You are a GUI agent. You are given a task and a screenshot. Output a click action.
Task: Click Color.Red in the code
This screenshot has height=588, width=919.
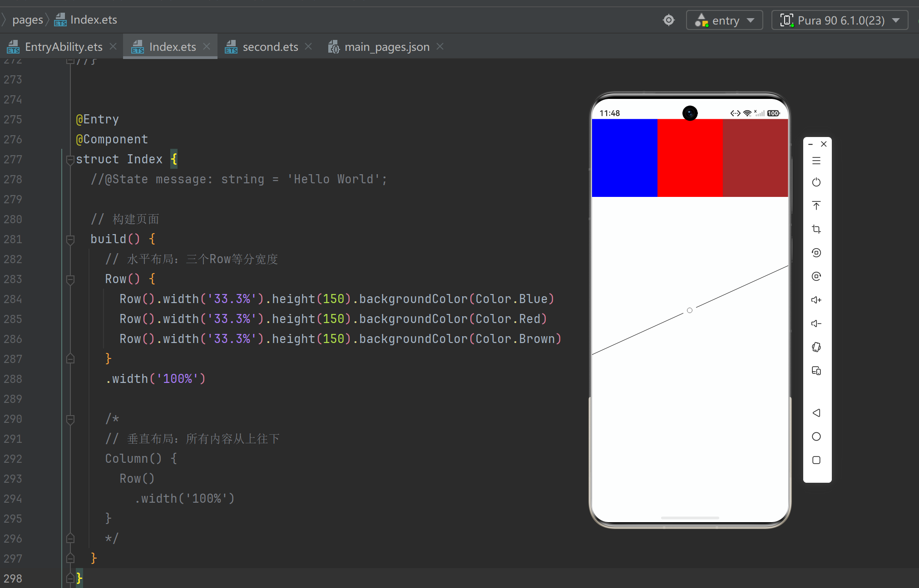coord(508,319)
